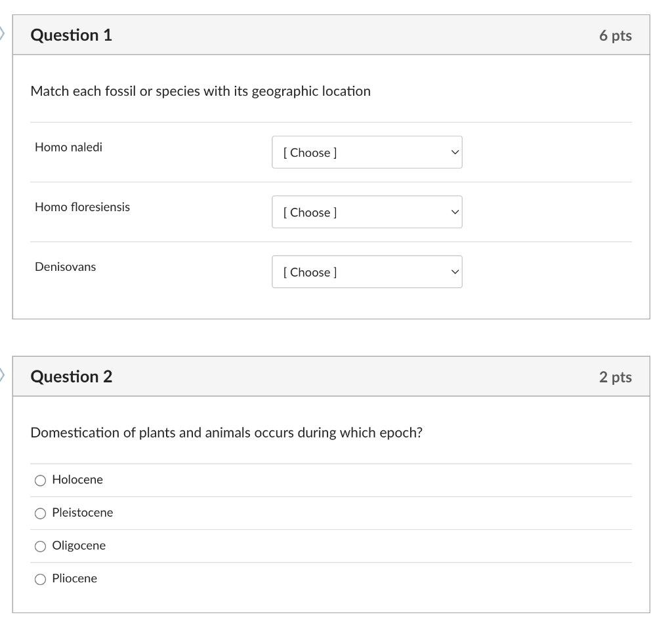Click the Denisovans row label
672x644 pixels.
pos(65,266)
